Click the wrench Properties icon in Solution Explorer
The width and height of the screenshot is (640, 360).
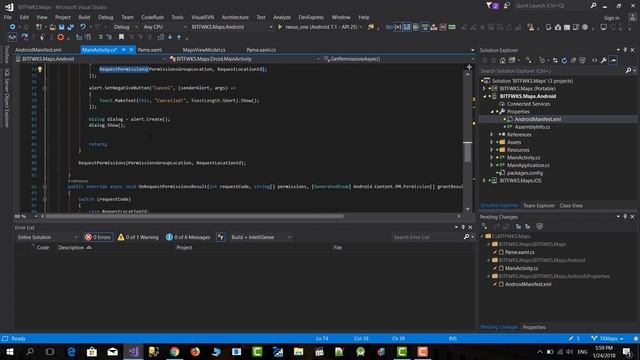(x=604, y=60)
